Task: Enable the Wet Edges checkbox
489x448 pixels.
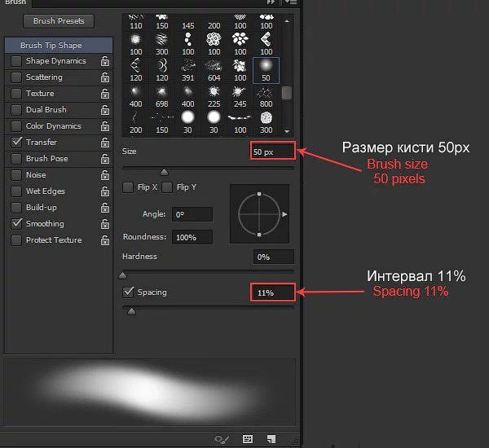Action: point(16,191)
